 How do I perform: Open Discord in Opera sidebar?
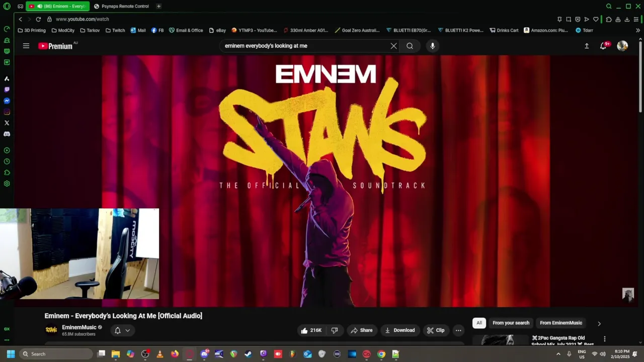click(x=7, y=134)
